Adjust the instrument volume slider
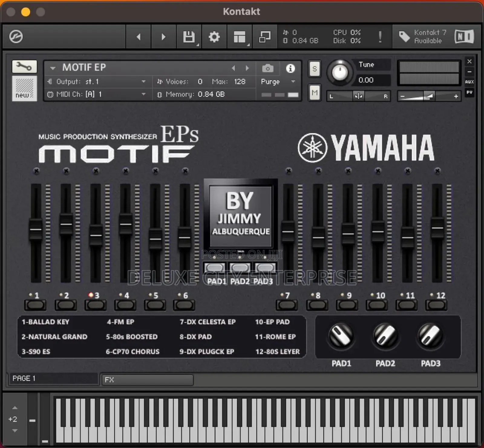This screenshot has height=448, width=484. pyautogui.click(x=429, y=96)
